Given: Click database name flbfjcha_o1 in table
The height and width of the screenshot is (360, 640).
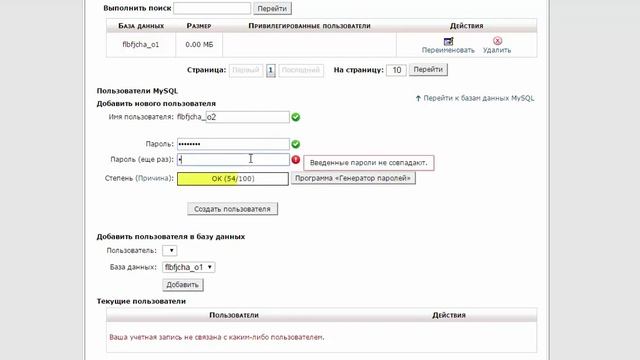Looking at the screenshot, I should click(141, 44).
